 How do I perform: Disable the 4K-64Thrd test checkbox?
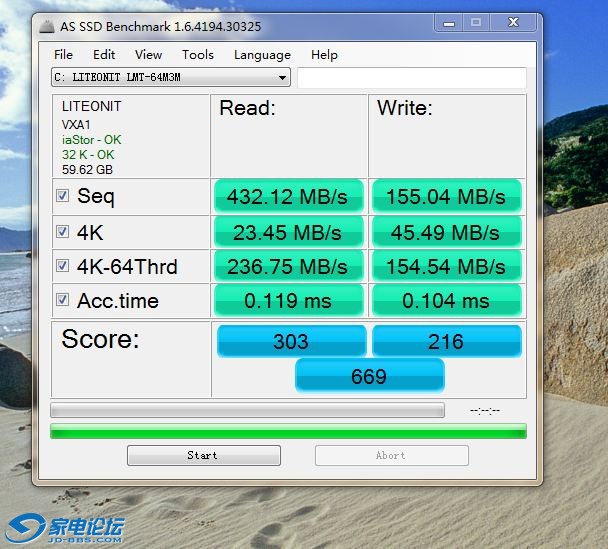click(x=63, y=266)
